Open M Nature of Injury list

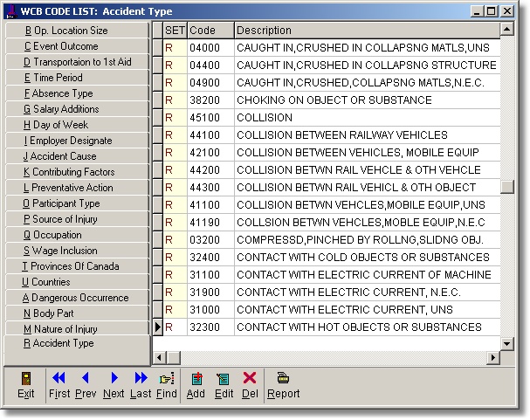pos(77,329)
